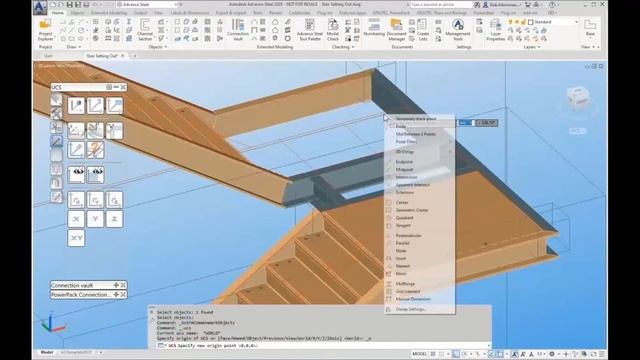The image size is (640, 360).
Task: Close the PowerPack Connection palette
Action: pyautogui.click(x=123, y=294)
